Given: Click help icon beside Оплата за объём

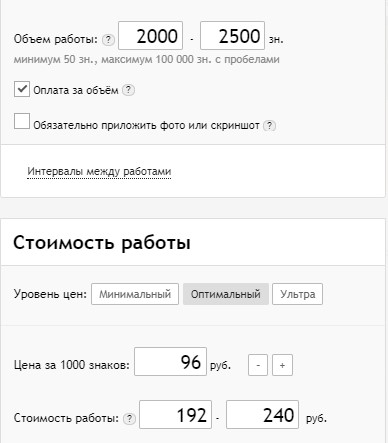Looking at the screenshot, I should (x=128, y=90).
